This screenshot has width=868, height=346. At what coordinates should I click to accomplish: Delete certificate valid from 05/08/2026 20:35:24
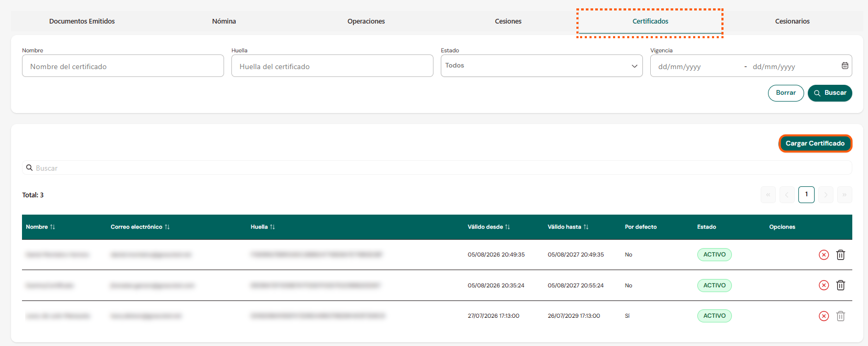coord(840,285)
